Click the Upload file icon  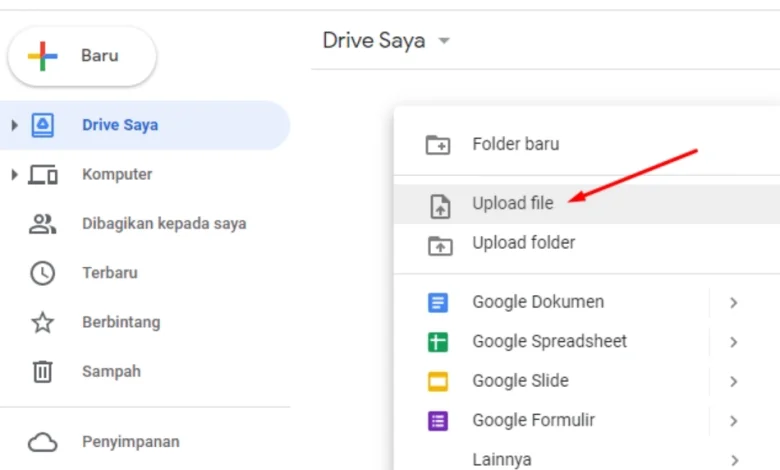440,206
